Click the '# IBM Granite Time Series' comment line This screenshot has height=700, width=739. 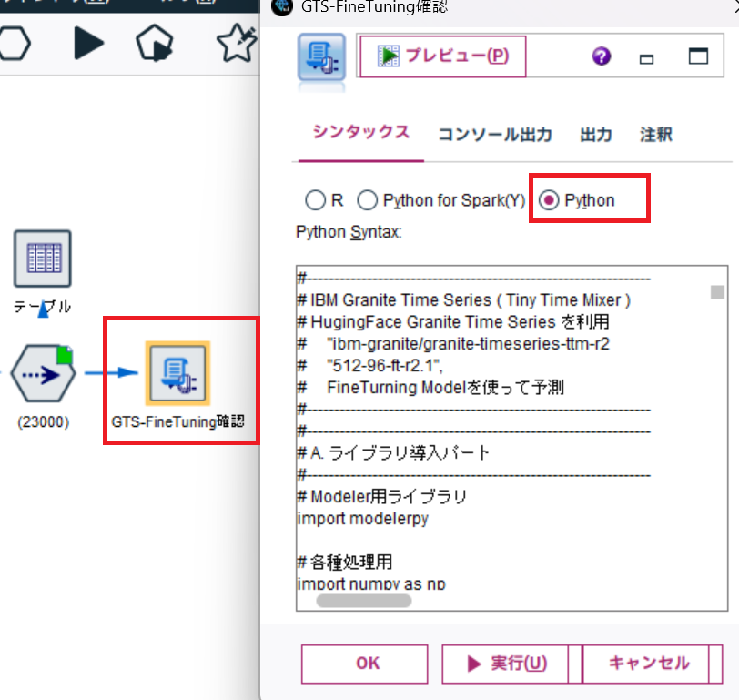tap(464, 300)
